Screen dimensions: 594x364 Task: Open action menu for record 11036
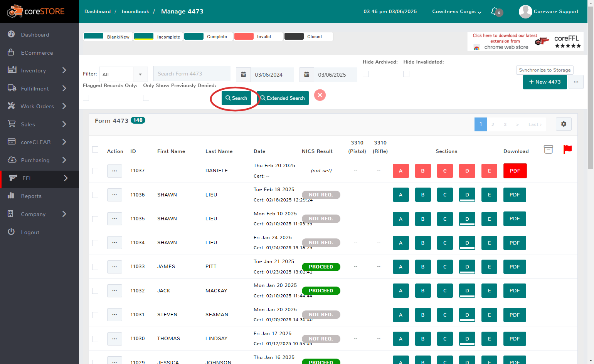114,195
